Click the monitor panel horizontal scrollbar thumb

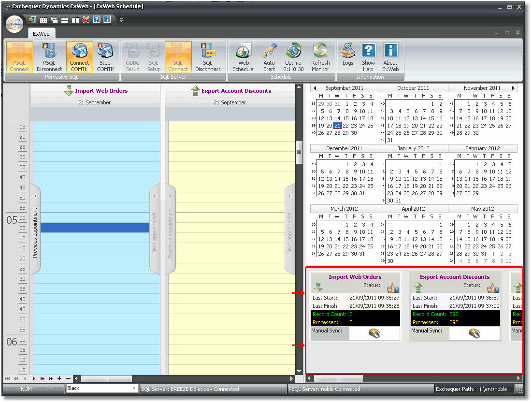click(x=338, y=378)
